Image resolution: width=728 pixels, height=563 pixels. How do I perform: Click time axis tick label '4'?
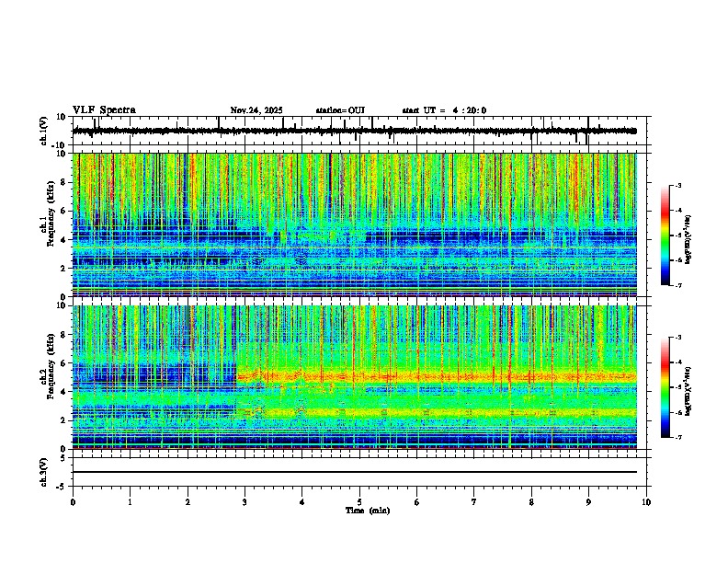(302, 502)
